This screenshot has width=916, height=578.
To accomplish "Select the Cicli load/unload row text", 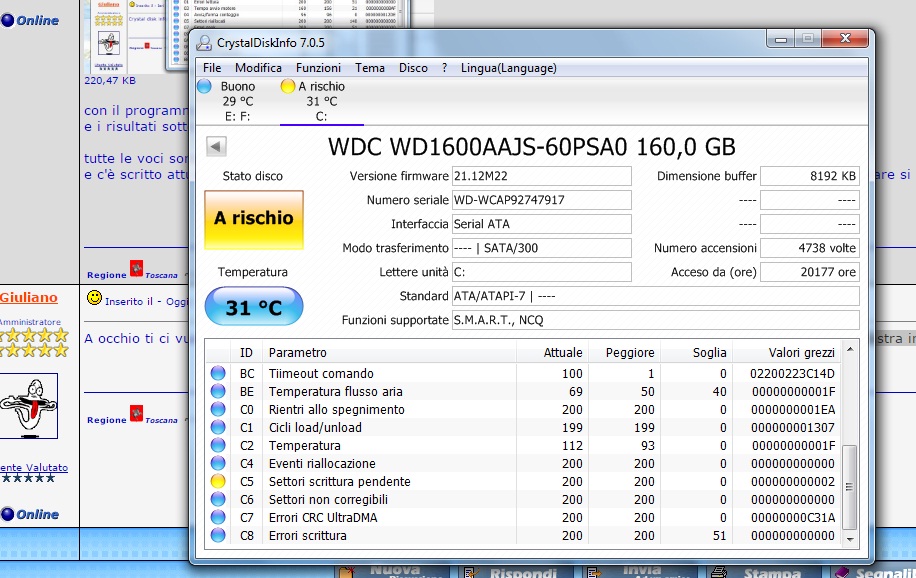I will pos(315,428).
